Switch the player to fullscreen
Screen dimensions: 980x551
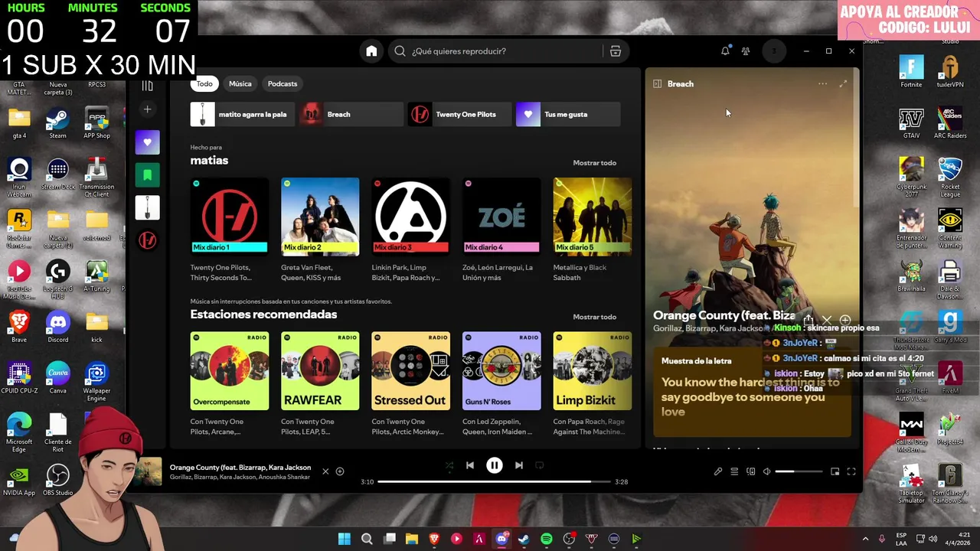click(851, 471)
